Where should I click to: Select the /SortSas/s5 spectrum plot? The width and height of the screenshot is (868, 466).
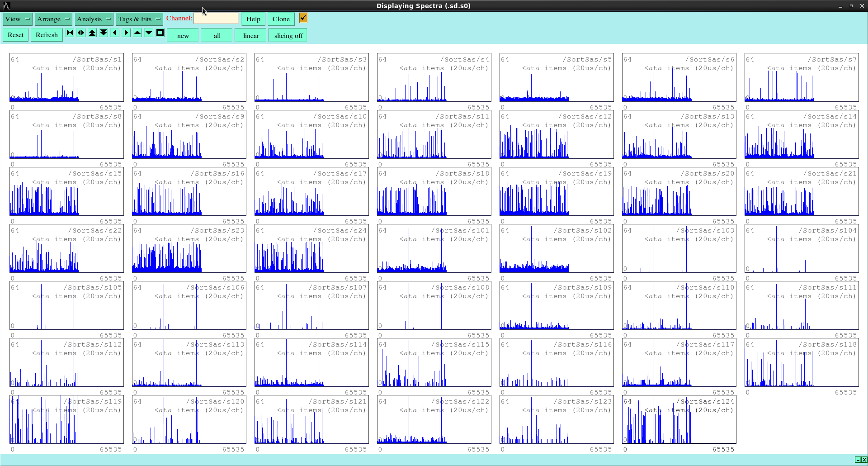tap(557, 77)
